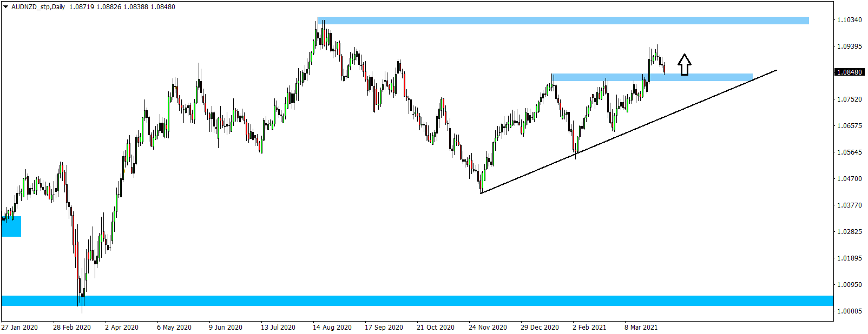The width and height of the screenshot is (868, 334).
Task: Click the 13 Jul 2020 date label
Action: click(278, 328)
